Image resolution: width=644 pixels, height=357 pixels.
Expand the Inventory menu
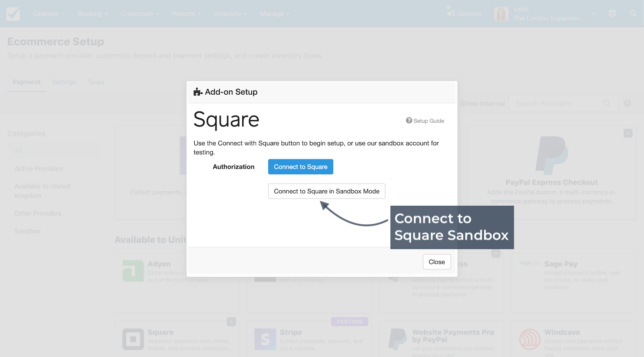(x=231, y=14)
